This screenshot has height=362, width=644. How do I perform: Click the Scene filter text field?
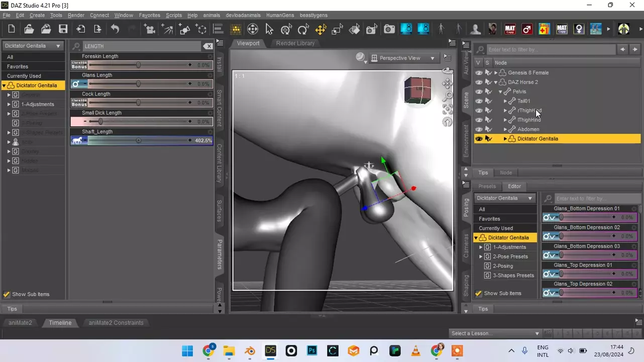click(550, 50)
